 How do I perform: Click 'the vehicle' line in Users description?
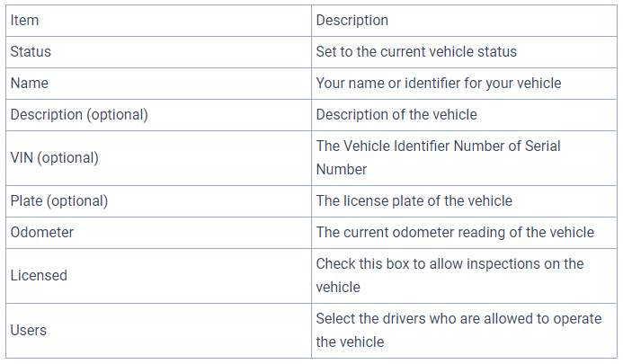[x=350, y=342]
